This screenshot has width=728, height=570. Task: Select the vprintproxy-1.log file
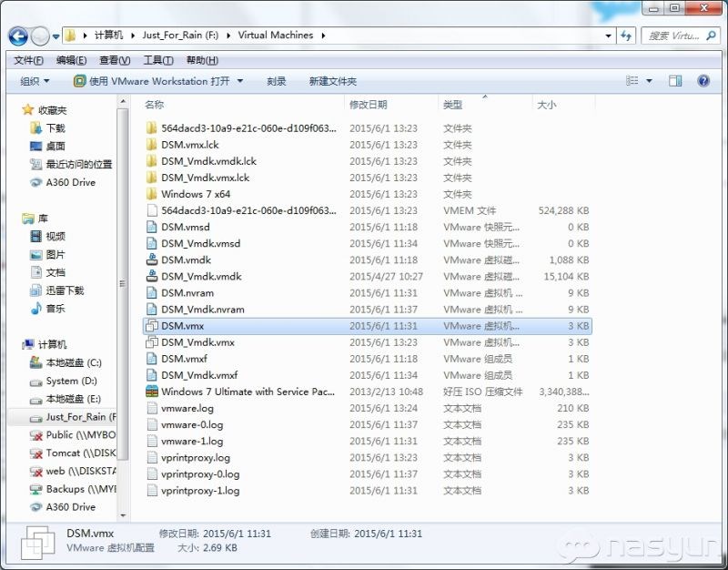[x=200, y=491]
